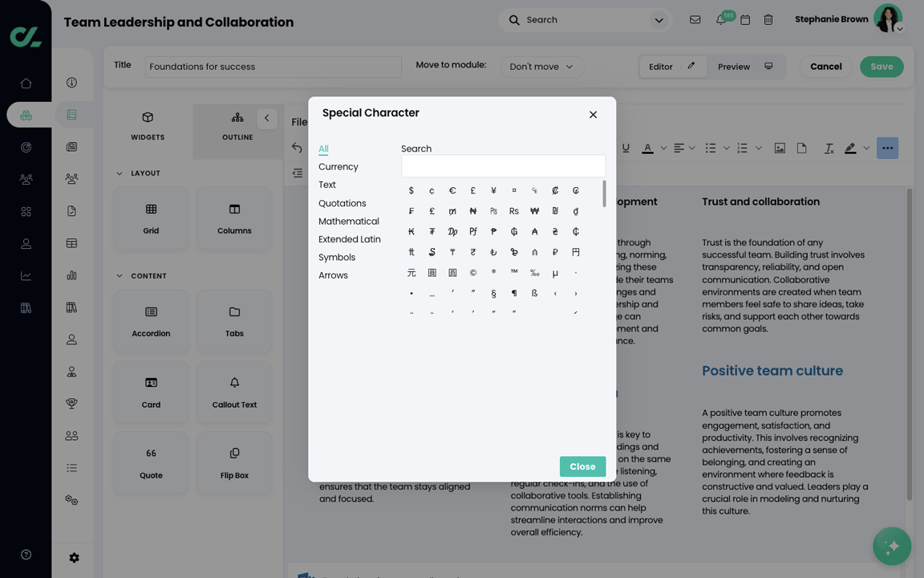Open the Move to module dropdown
Viewport: 924px width, 578px height.
point(542,67)
